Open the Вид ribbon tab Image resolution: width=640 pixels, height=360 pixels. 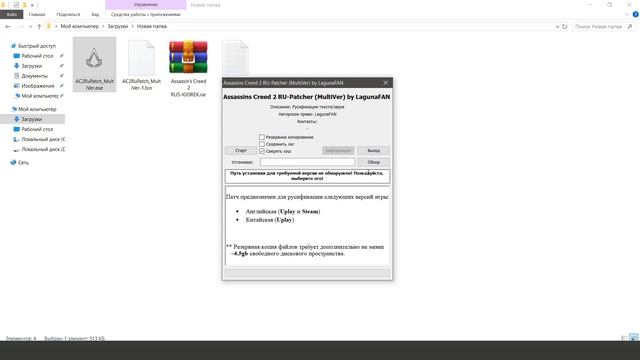(x=95, y=14)
